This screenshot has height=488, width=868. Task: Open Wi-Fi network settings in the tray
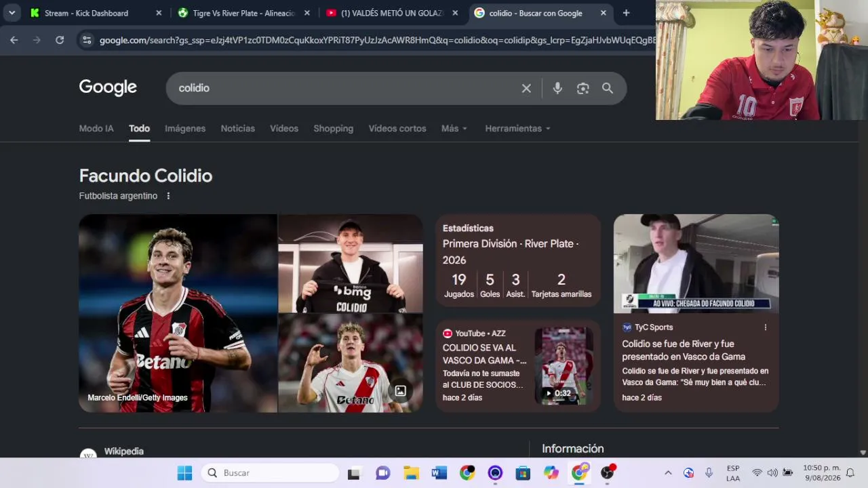tap(757, 473)
